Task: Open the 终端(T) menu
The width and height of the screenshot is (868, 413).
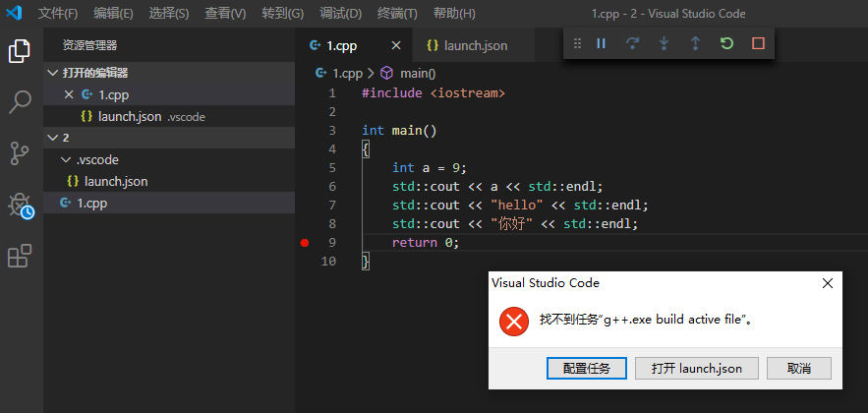Action: (397, 14)
